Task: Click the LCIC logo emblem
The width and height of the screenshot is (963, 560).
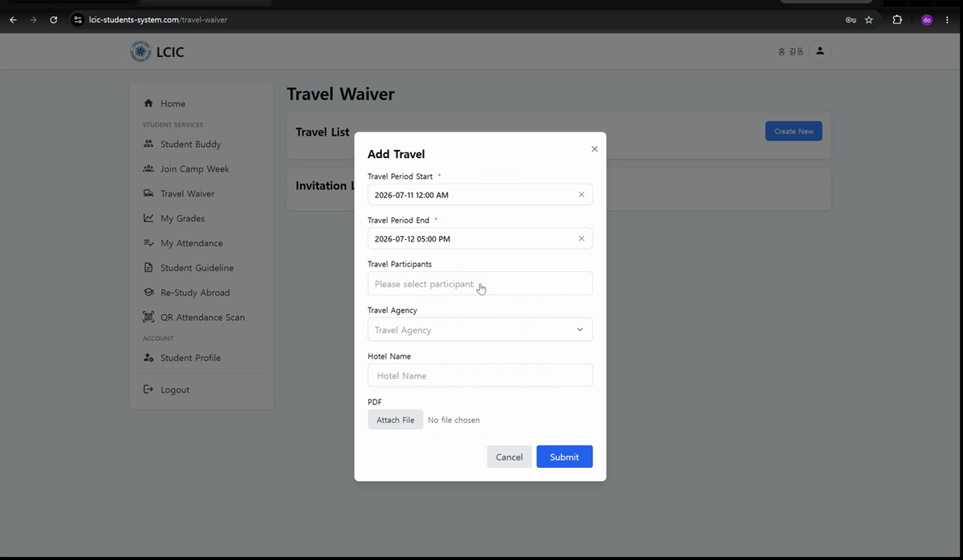Action: pos(140,51)
